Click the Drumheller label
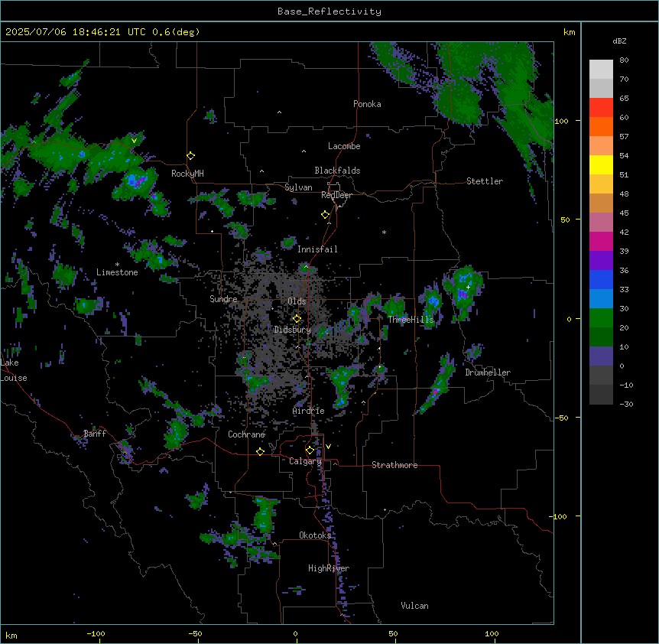This screenshot has width=659, height=644. 488,372
